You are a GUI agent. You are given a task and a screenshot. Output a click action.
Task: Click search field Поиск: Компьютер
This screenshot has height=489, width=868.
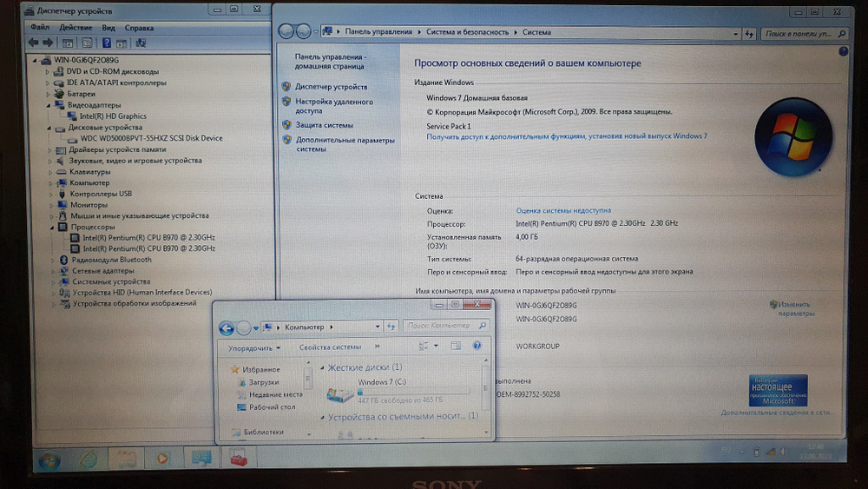[445, 326]
